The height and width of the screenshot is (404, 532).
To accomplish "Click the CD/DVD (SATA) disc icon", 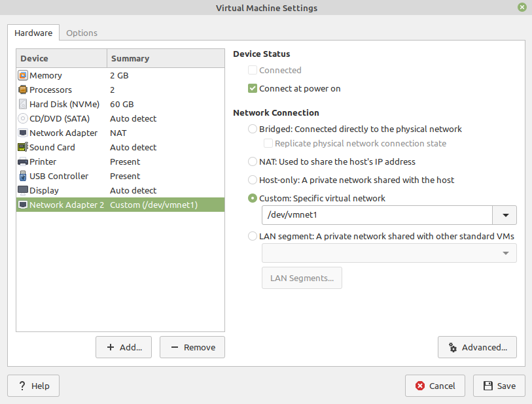I will coord(23,119).
